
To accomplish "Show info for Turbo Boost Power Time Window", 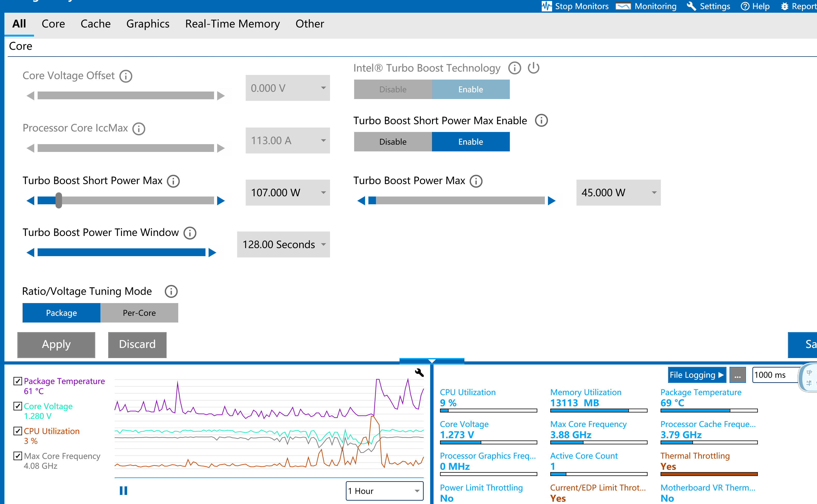I will 190,233.
